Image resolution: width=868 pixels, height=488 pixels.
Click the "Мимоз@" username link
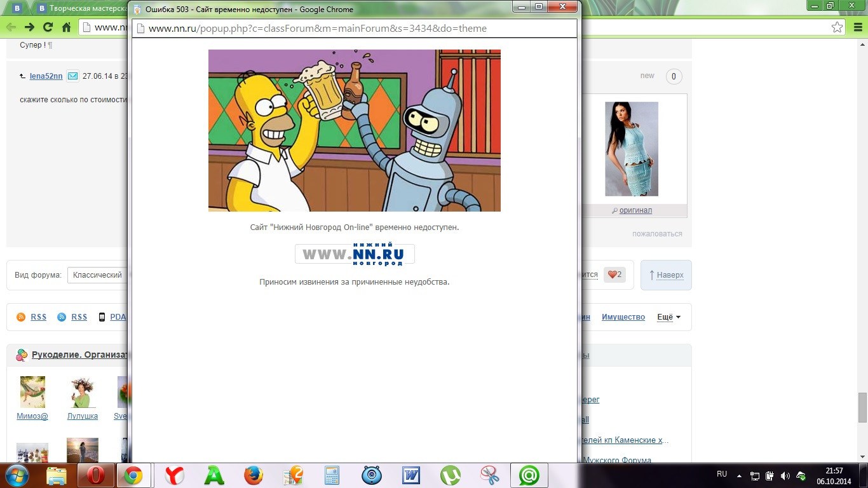click(32, 416)
